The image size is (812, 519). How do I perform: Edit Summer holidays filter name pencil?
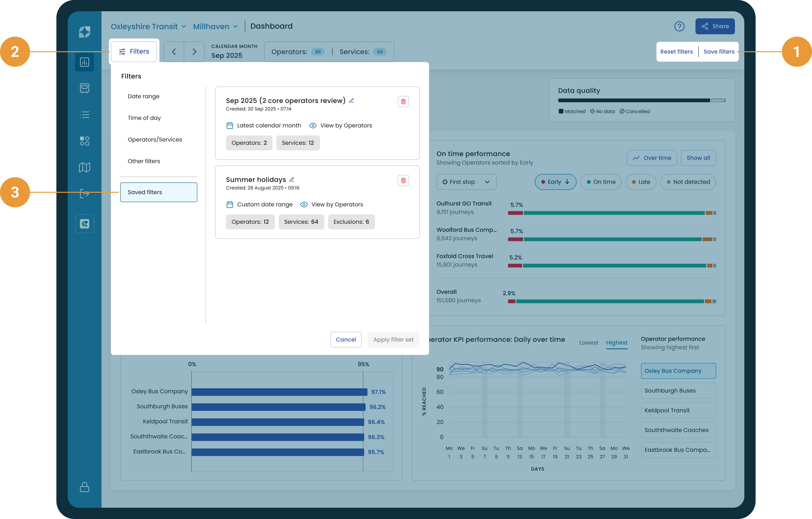tap(292, 180)
